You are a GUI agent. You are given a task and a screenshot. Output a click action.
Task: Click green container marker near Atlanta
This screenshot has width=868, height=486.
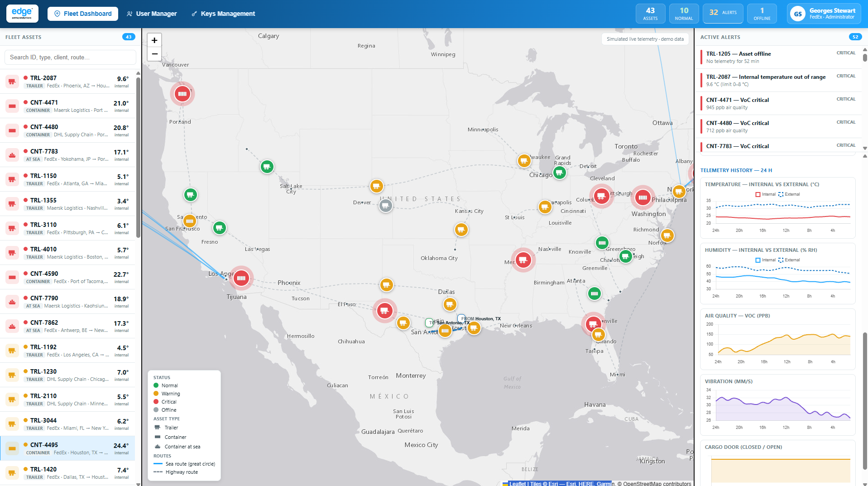595,294
